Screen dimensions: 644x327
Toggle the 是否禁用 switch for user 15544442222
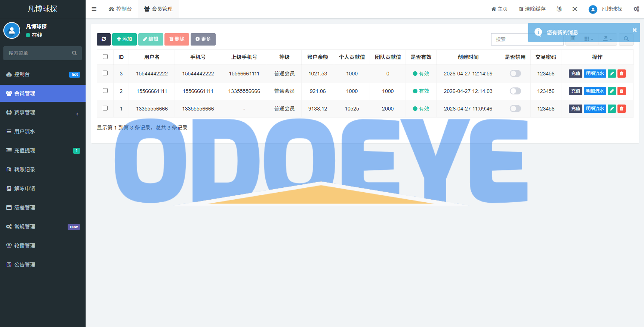pos(515,74)
